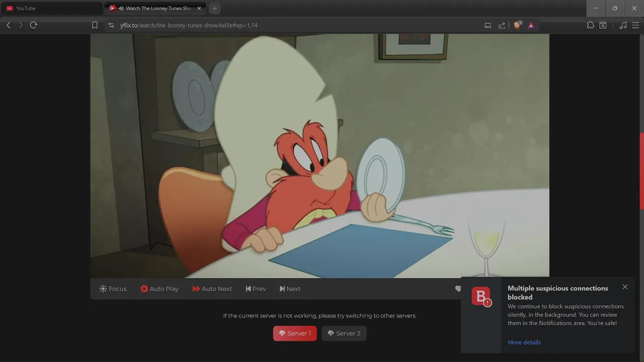This screenshot has height=362, width=644.
Task: Toggle the Auto Next option
Action: (212, 289)
